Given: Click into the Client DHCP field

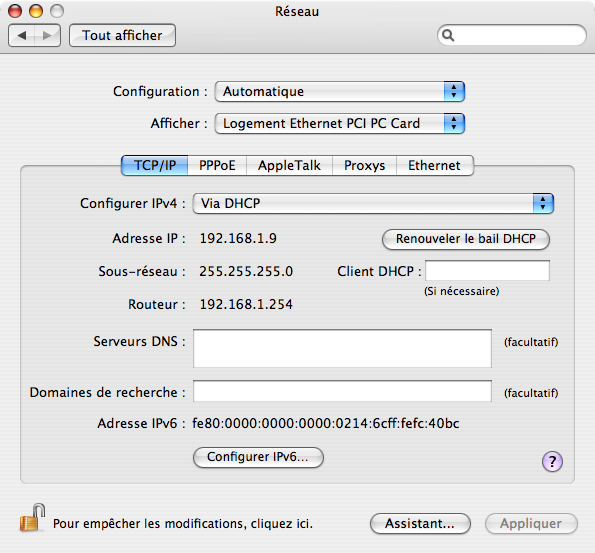Looking at the screenshot, I should pyautogui.click(x=487, y=271).
